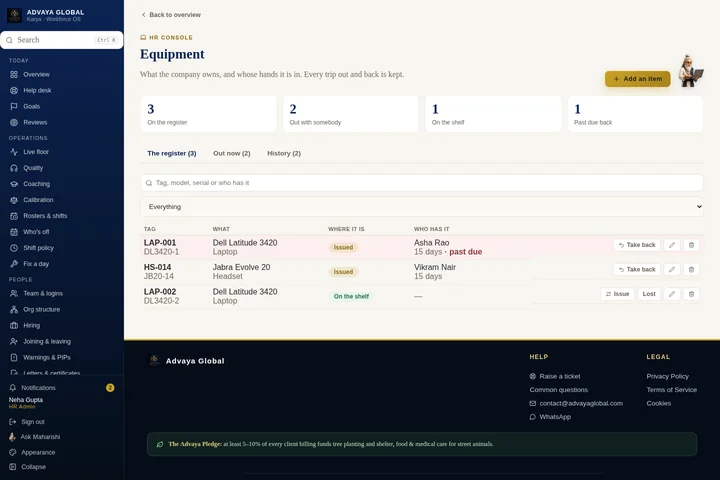720x480 pixels.
Task: Take back LAP-001 from Asha Rao
Action: click(x=637, y=245)
